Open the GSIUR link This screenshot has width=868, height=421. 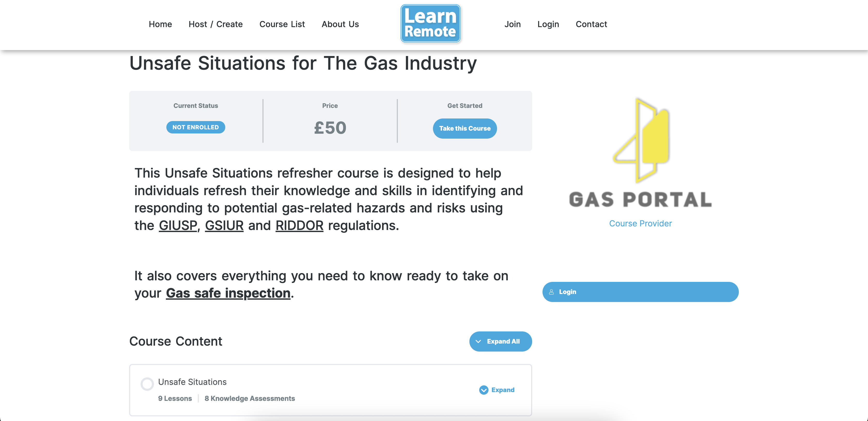pos(224,226)
